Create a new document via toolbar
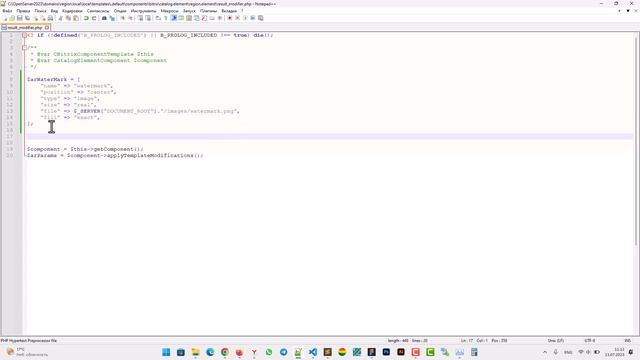The height and width of the screenshot is (360, 640). pyautogui.click(x=5, y=18)
